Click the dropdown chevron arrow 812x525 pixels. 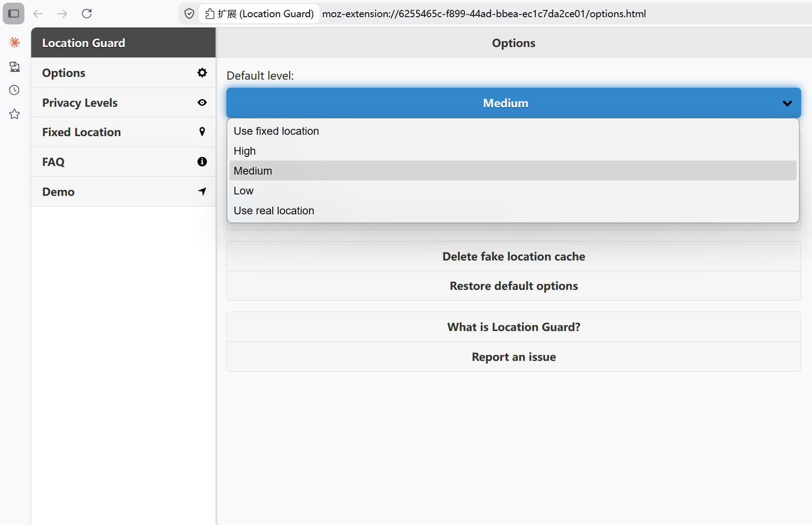click(x=787, y=104)
